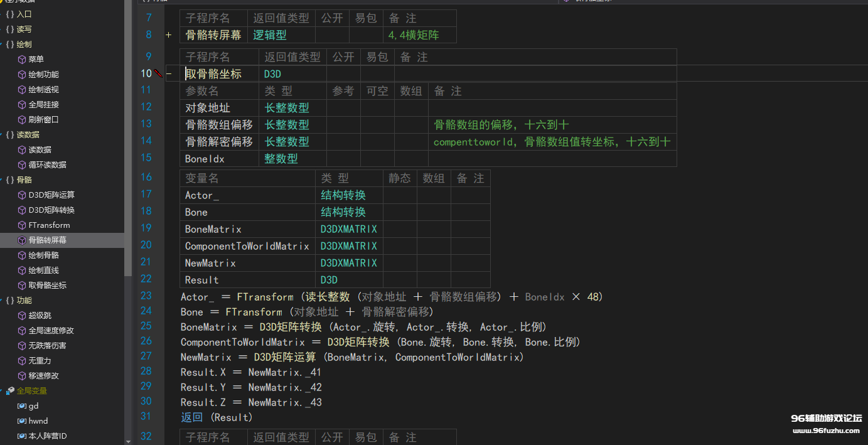Viewport: 868px width, 445px height.
Task: Click the cube icon next to FTransform
Action: [22, 225]
